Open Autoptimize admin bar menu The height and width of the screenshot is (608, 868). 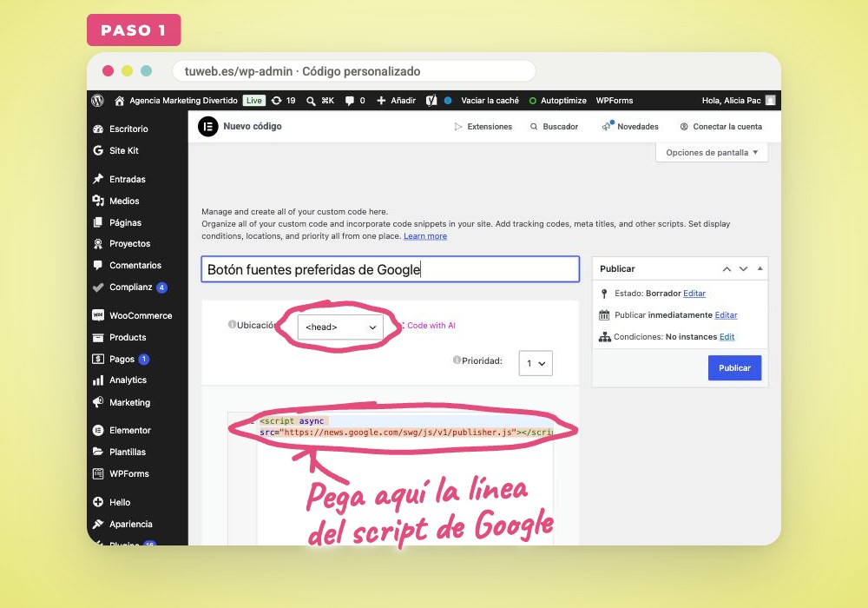click(557, 101)
